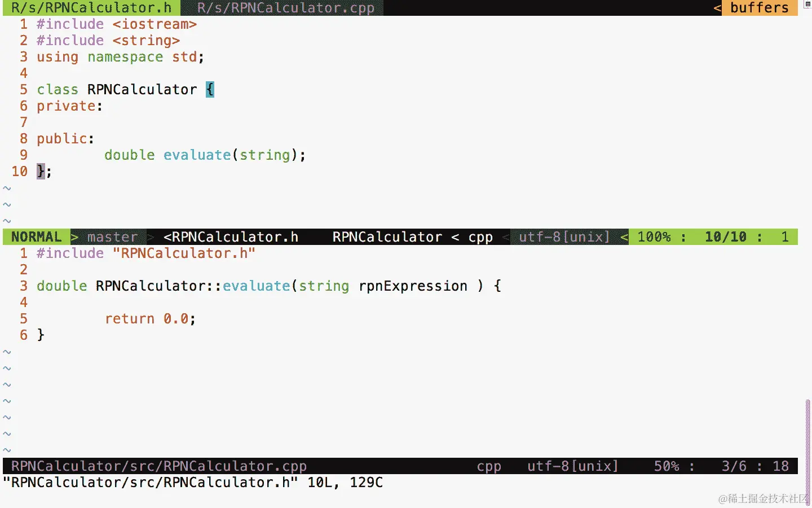Place cursor on evaluate in the header file

pyautogui.click(x=197, y=155)
